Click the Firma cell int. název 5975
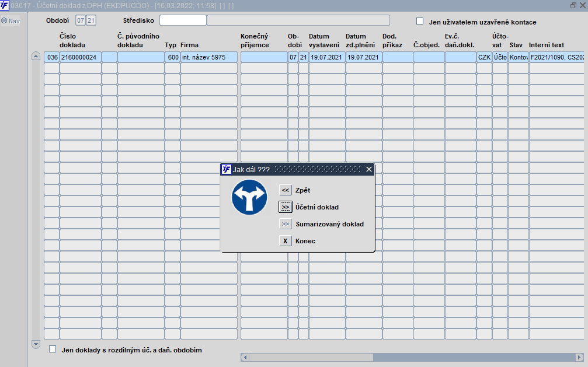 [209, 57]
